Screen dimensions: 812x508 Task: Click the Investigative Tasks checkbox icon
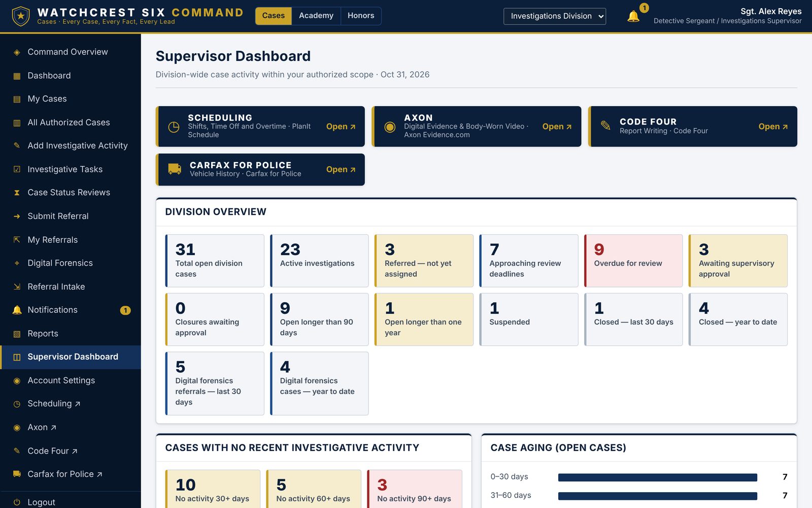point(17,169)
